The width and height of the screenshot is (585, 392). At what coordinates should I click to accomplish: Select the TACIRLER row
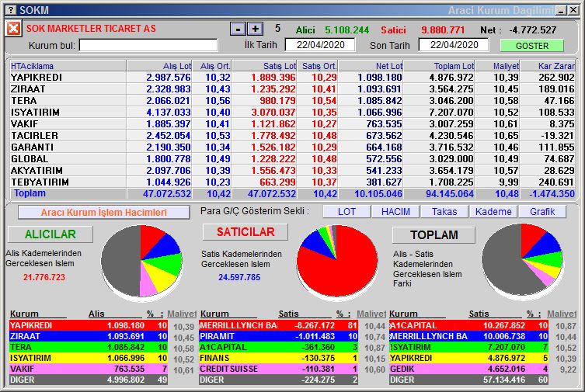[x=292, y=136]
